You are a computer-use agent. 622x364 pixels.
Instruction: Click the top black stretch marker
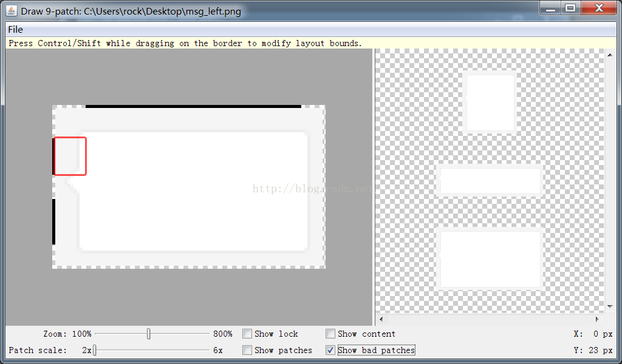tap(193, 106)
